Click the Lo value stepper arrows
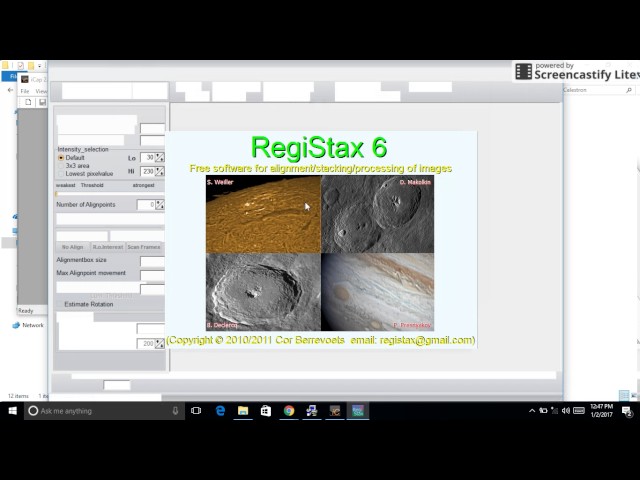 160,158
